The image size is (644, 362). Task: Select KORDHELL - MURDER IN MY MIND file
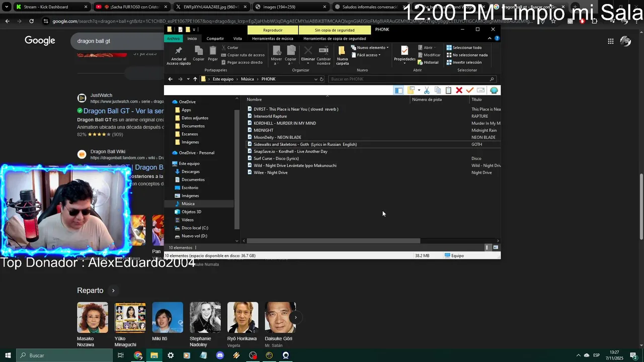(x=285, y=123)
